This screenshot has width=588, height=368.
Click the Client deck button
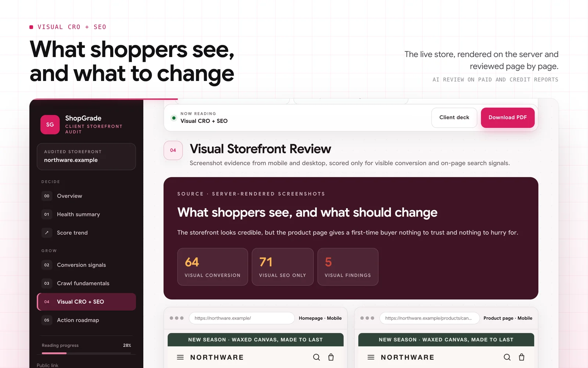click(x=454, y=117)
